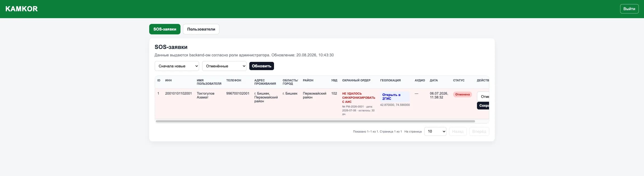The height and width of the screenshot is (176, 644).
Task: Click the SOS-заявки panel heading
Action: click(171, 47)
